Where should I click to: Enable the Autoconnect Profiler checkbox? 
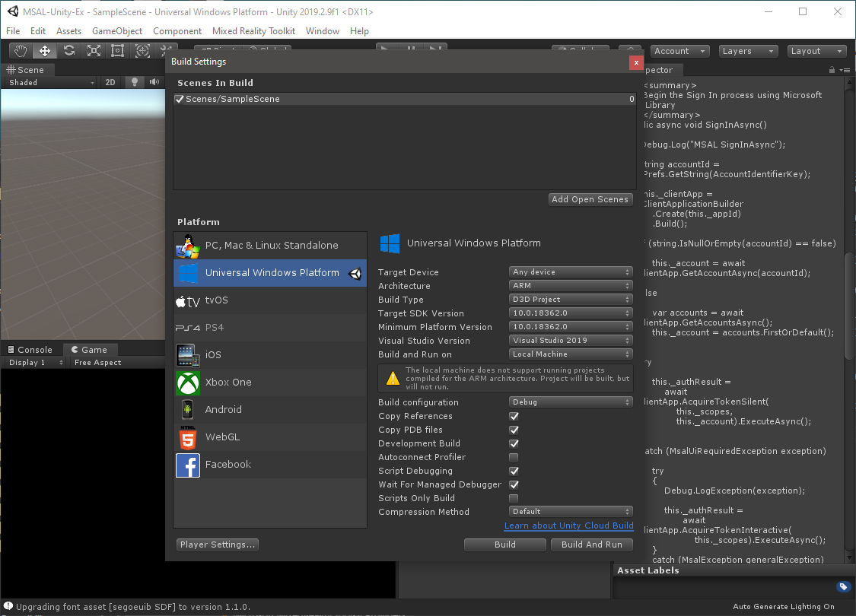tap(514, 457)
